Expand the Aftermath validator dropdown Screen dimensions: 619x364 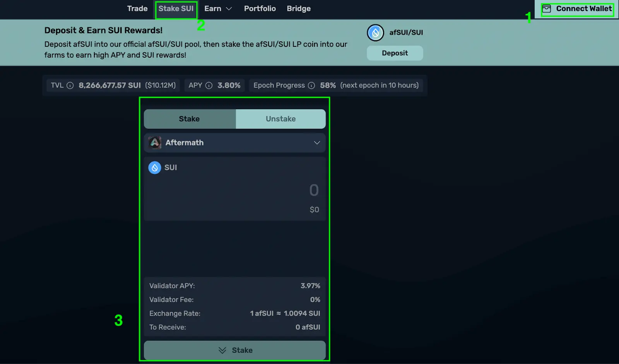(x=235, y=143)
